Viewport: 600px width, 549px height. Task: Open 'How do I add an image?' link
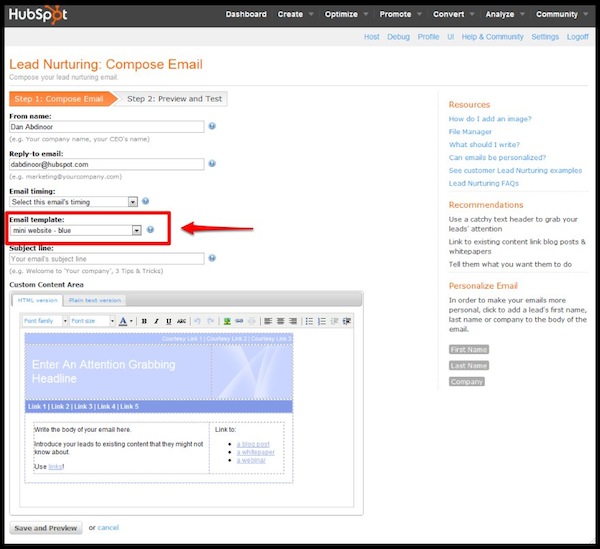pos(490,119)
